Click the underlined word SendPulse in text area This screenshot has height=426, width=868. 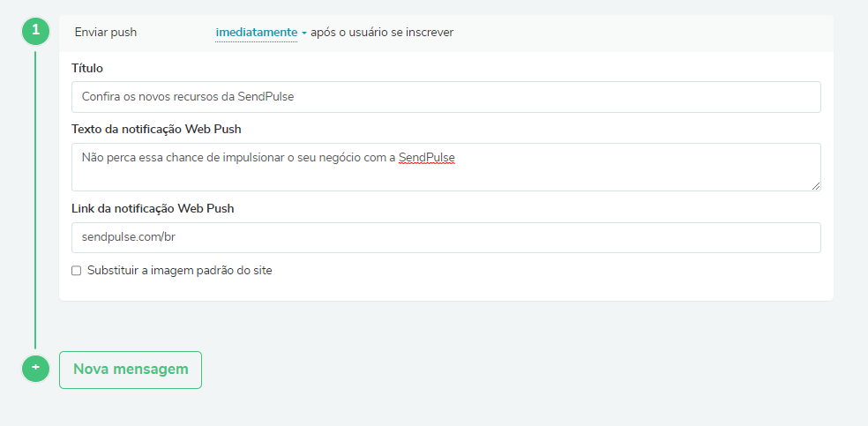point(426,158)
